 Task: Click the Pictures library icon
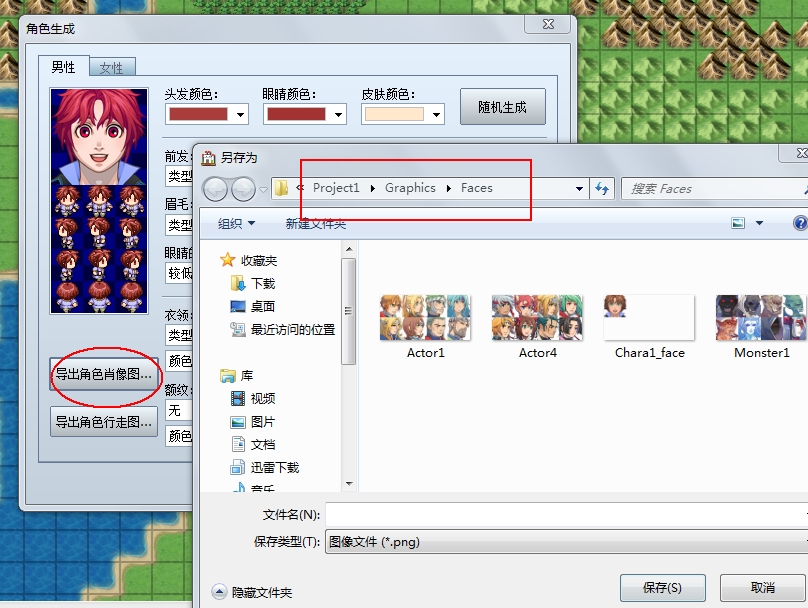(x=238, y=422)
